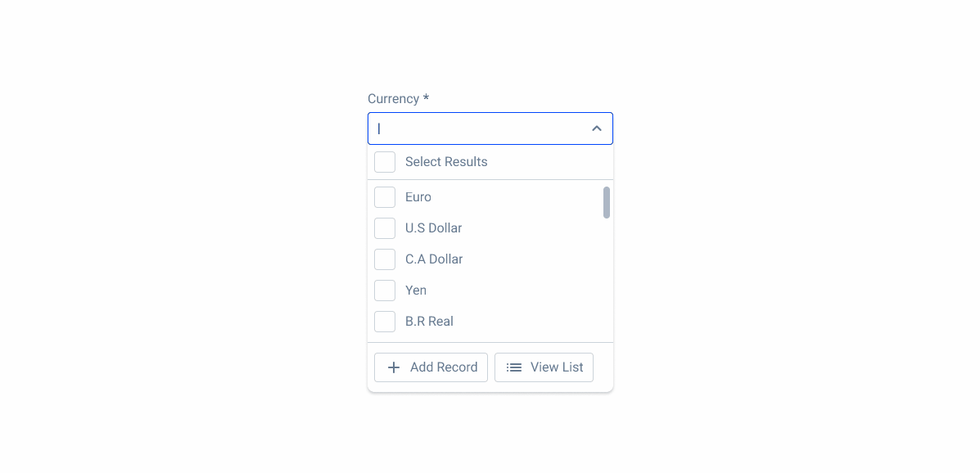This screenshot has height=473, width=980.
Task: Check the Euro checkbox
Action: point(385,197)
